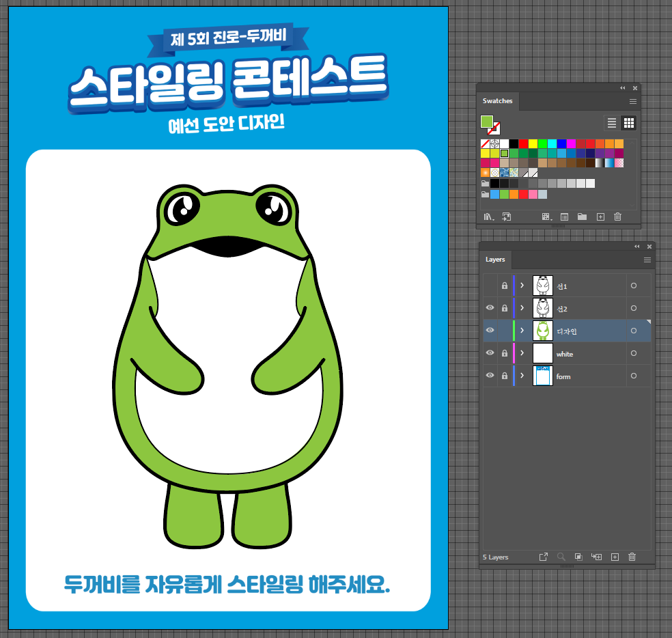The image size is (672, 638).
Task: Click New Swatch plus icon
Action: pyautogui.click(x=600, y=217)
